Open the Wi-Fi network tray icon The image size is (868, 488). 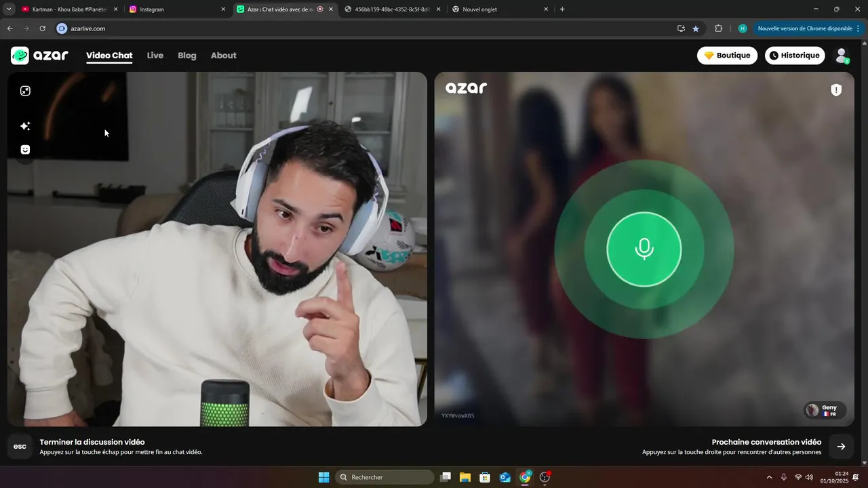coord(798,477)
